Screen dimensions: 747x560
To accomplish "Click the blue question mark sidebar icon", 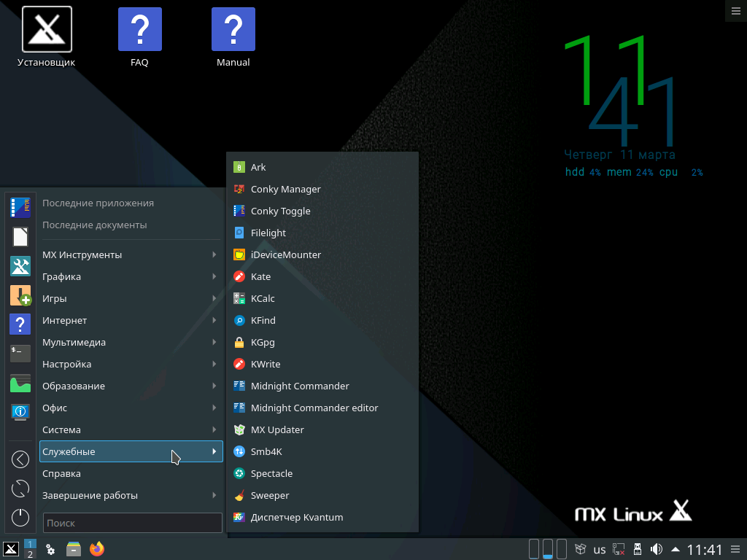I will (x=20, y=324).
